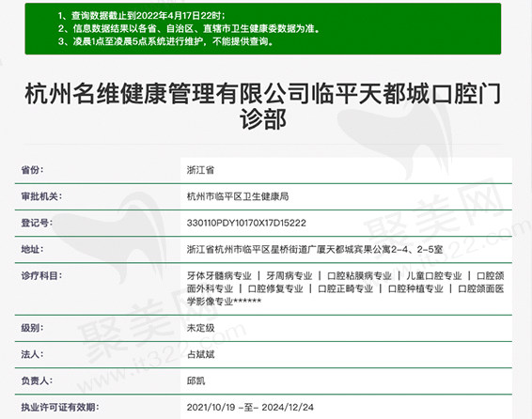Click the 诊疗科目 field label

(x=41, y=275)
